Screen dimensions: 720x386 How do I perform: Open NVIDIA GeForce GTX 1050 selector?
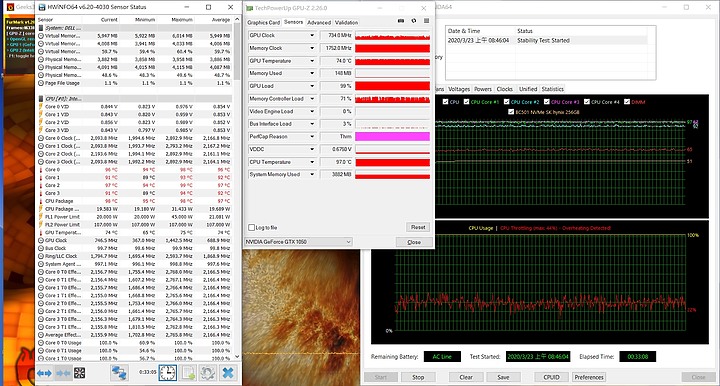298,242
